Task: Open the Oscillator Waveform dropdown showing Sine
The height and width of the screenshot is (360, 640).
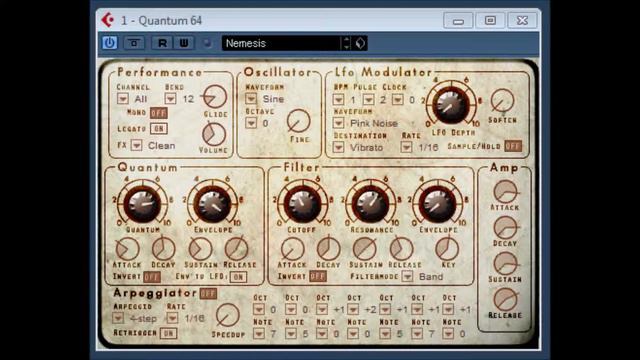Action: (251, 99)
